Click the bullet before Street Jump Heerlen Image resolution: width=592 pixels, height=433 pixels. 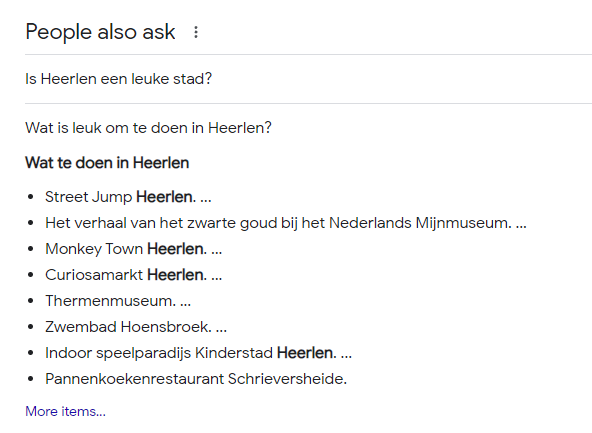31,197
